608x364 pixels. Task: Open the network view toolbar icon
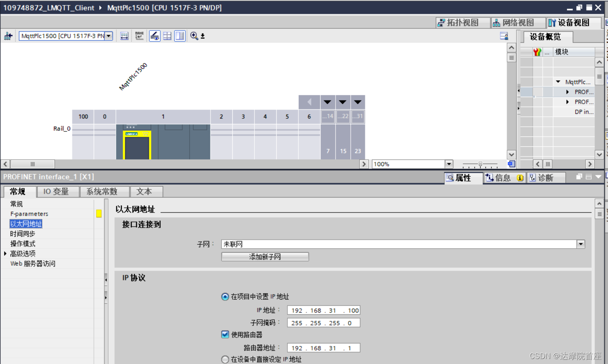[x=8, y=36]
